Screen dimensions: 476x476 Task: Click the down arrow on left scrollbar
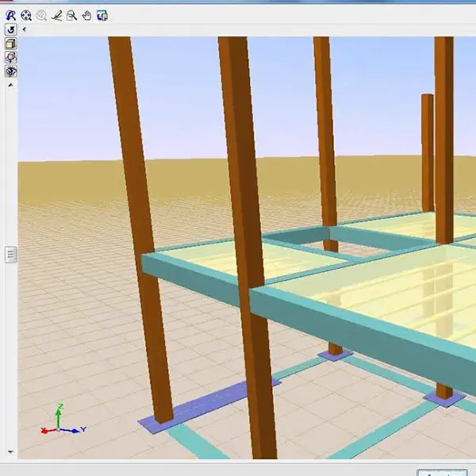coord(11,453)
